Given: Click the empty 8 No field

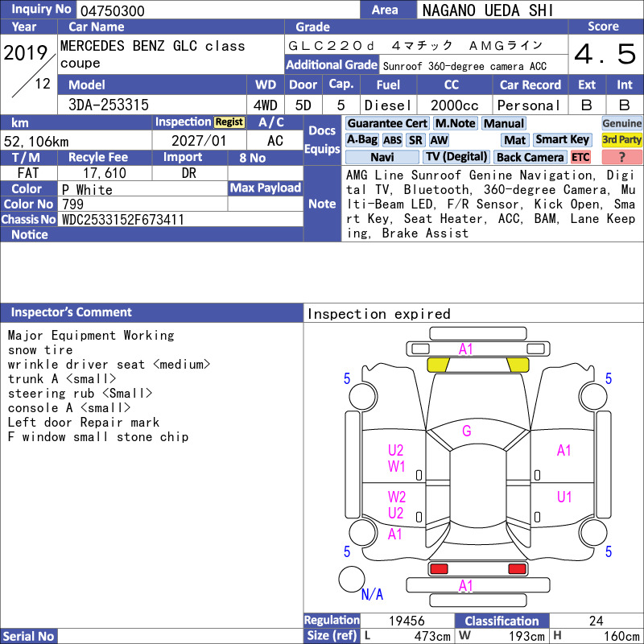Looking at the screenshot, I should point(266,173).
